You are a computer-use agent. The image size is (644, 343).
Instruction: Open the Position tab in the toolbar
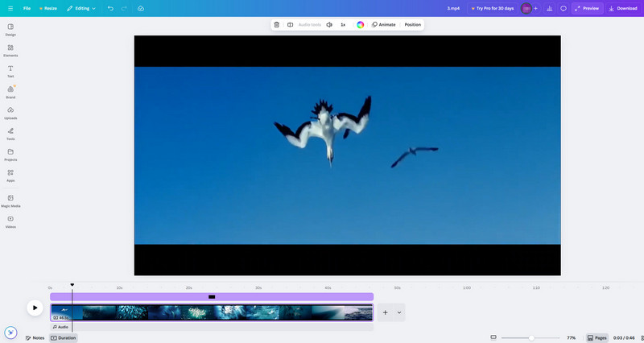pos(412,25)
